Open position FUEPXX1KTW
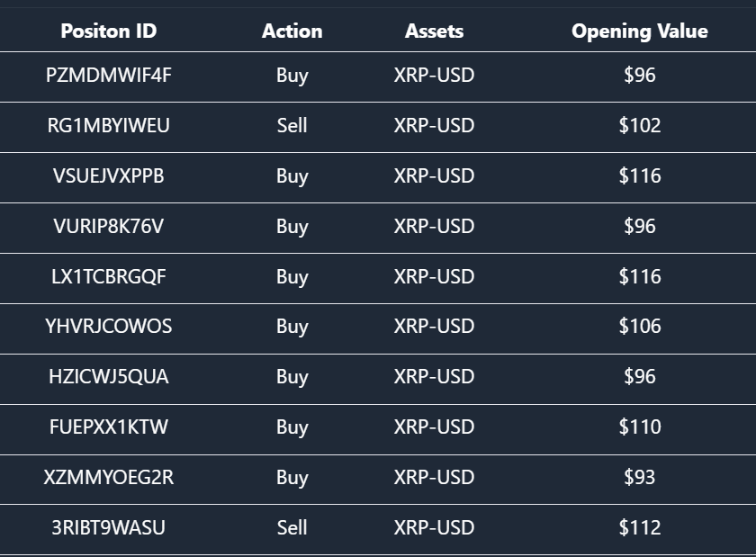Screen dimensions: 756x557 [109, 427]
